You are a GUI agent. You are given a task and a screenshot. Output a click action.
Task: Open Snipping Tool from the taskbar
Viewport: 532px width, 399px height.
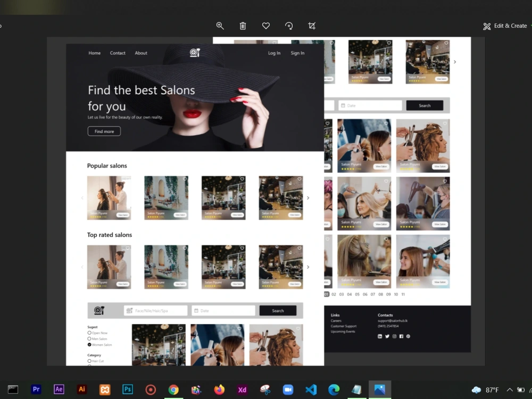click(265, 389)
